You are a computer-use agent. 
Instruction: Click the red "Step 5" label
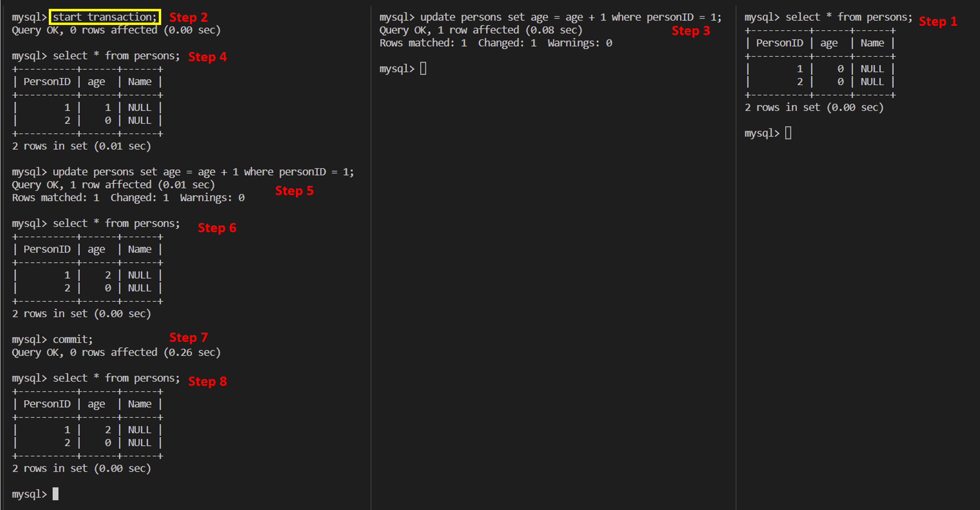[294, 191]
